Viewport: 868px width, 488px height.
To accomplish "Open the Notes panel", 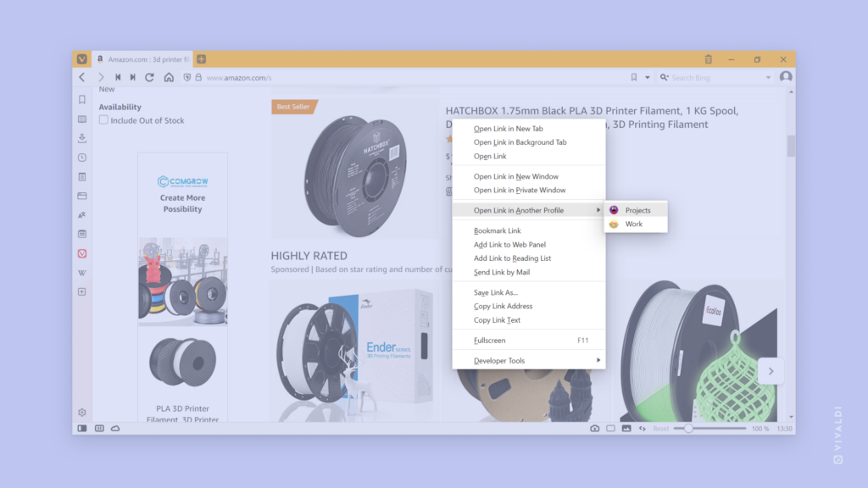I will point(82,177).
